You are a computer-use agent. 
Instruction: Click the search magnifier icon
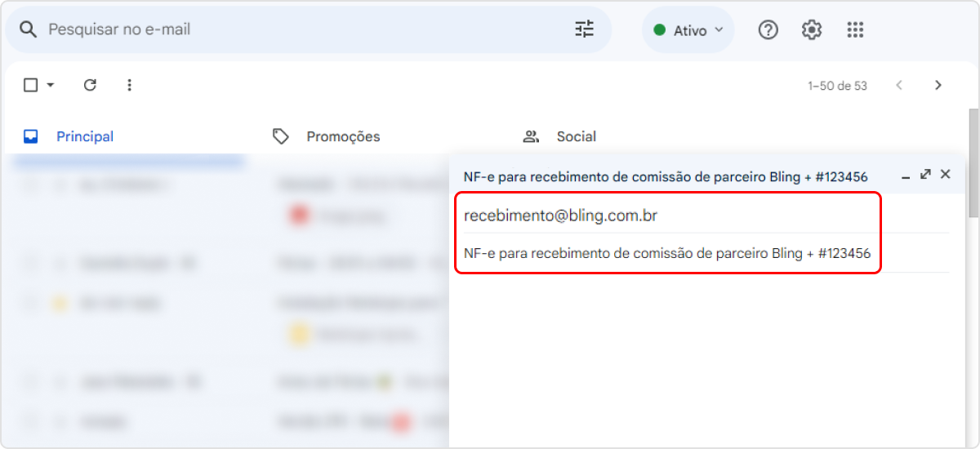point(29,29)
